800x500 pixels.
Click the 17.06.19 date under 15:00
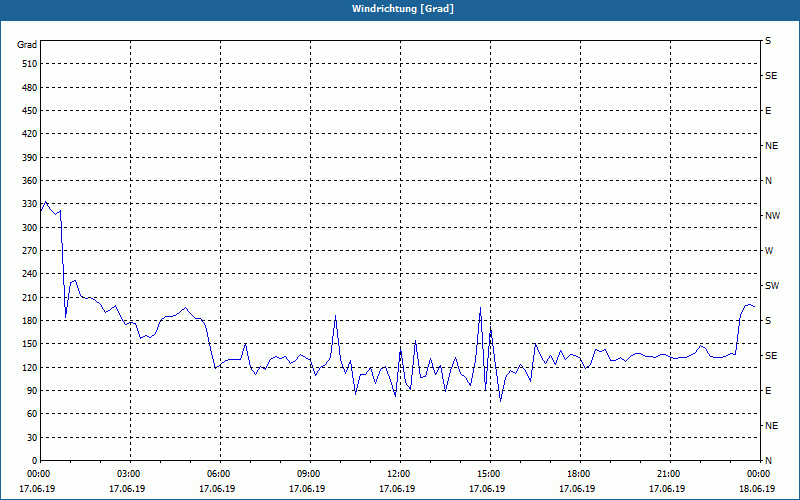pos(487,489)
